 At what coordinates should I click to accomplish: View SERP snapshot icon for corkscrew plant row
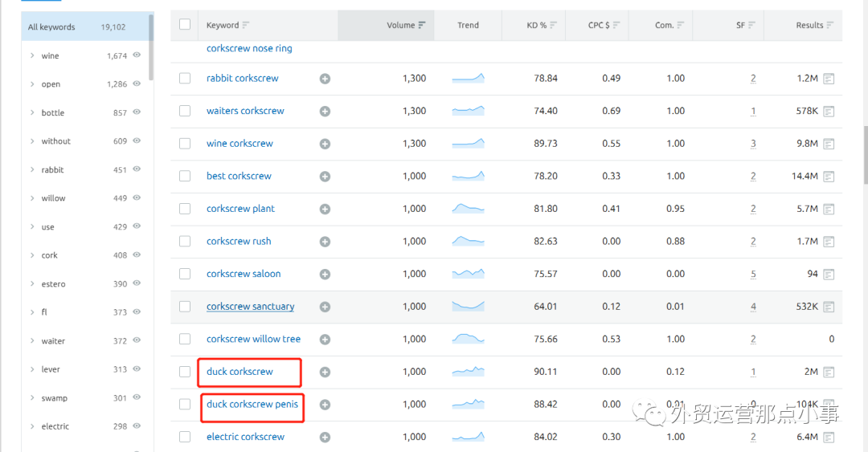click(x=829, y=209)
